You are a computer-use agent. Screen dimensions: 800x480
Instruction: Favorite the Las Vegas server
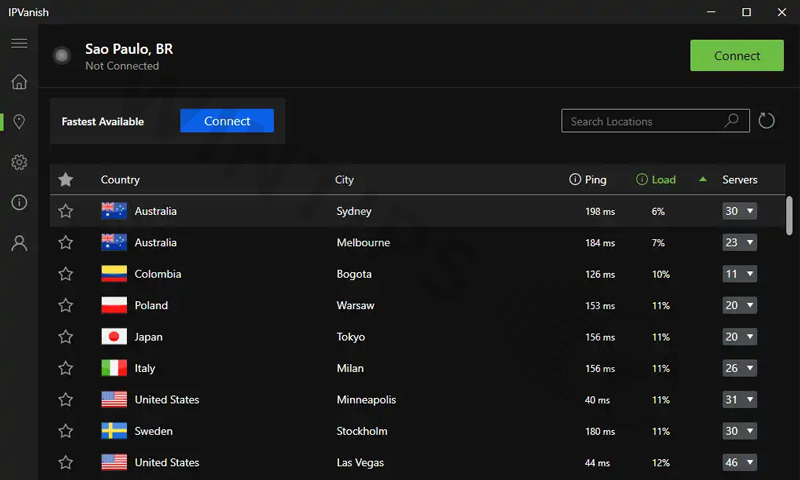pos(65,463)
